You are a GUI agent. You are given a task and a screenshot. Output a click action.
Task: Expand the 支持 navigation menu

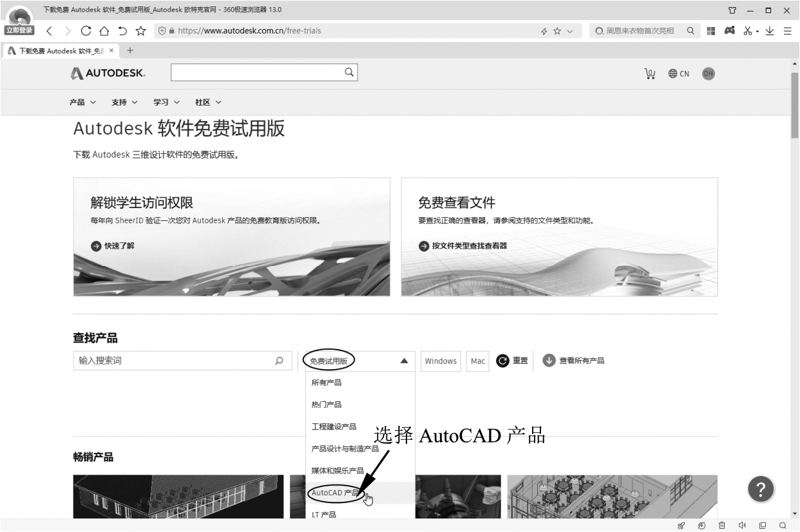pos(124,102)
